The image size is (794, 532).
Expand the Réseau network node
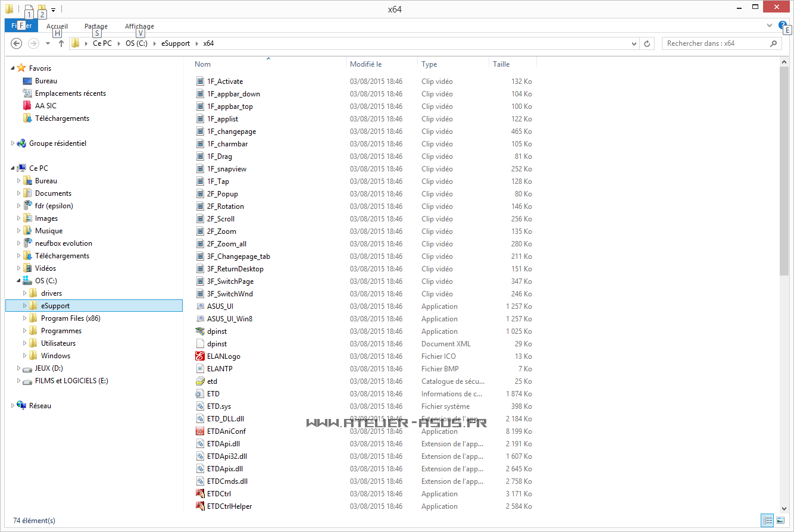pos(12,406)
